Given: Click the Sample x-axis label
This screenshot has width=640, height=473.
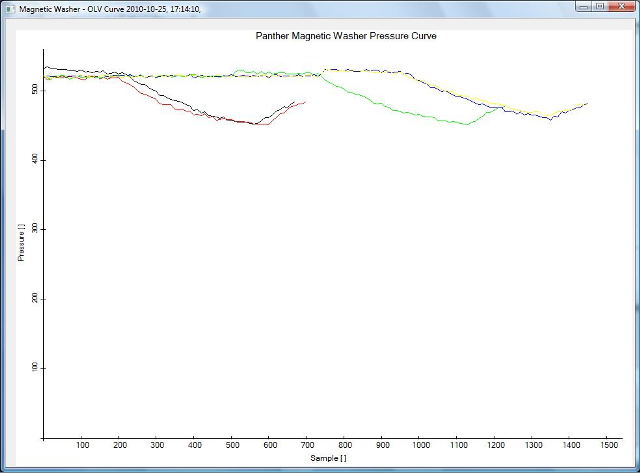Looking at the screenshot, I should tap(331, 458).
